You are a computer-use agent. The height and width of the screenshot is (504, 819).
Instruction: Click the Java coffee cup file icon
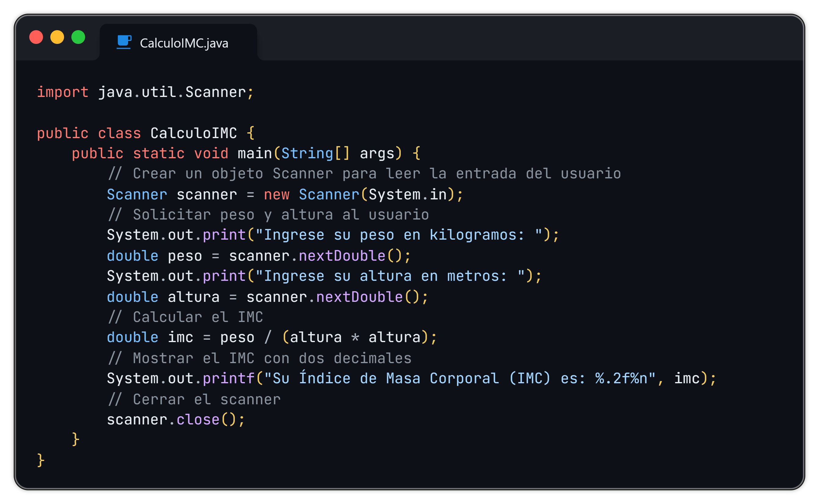pyautogui.click(x=124, y=42)
